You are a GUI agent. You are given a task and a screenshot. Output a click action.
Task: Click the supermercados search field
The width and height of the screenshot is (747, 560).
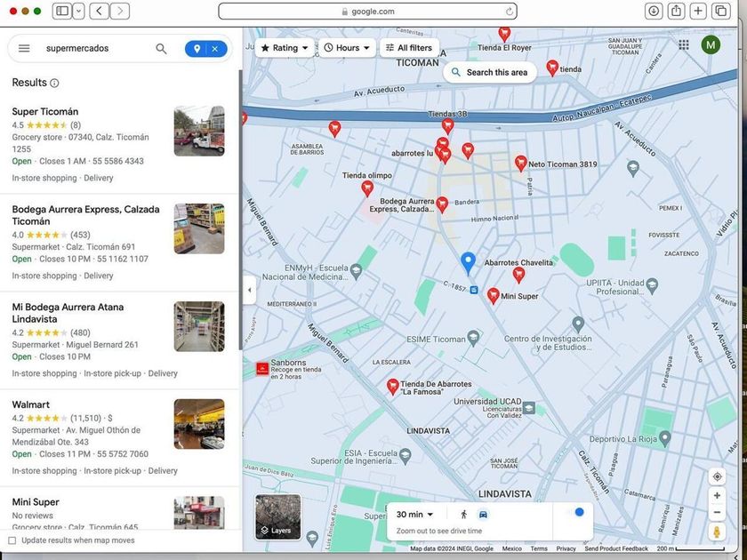pos(95,49)
